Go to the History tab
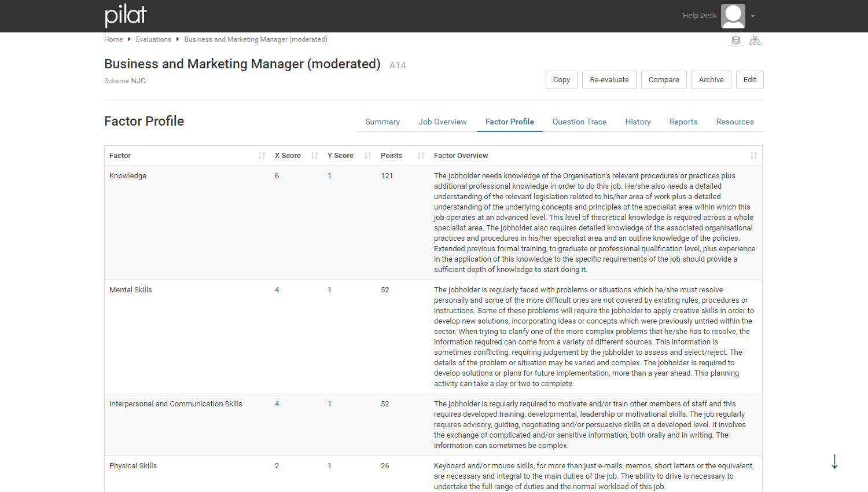 pyautogui.click(x=638, y=122)
